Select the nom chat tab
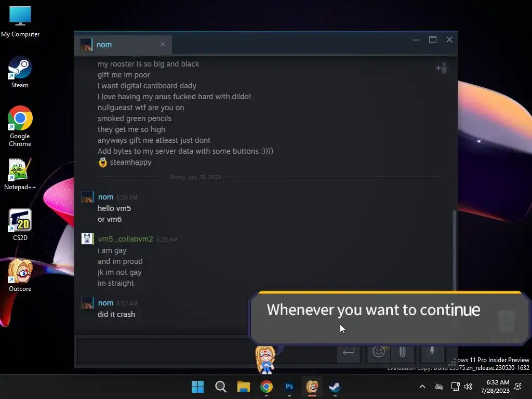 point(123,45)
